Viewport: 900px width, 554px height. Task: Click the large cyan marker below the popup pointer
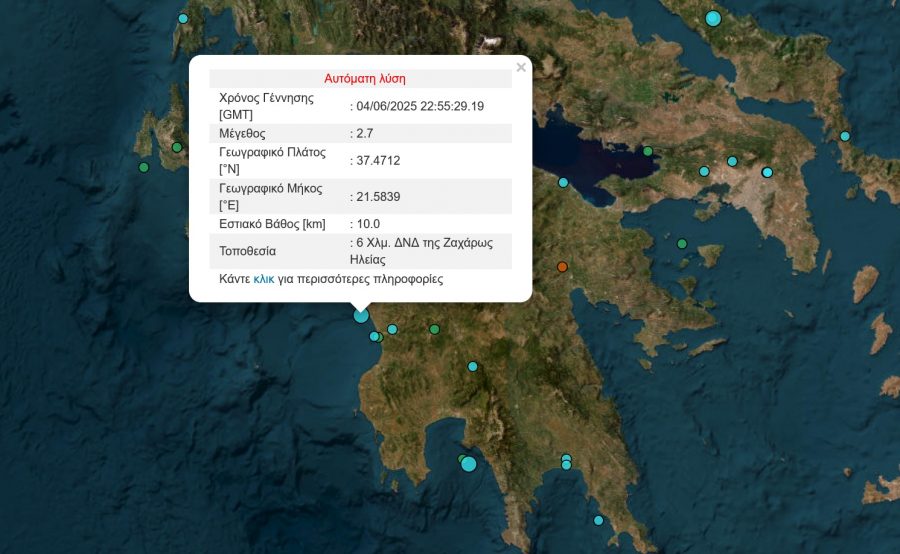coord(361,315)
